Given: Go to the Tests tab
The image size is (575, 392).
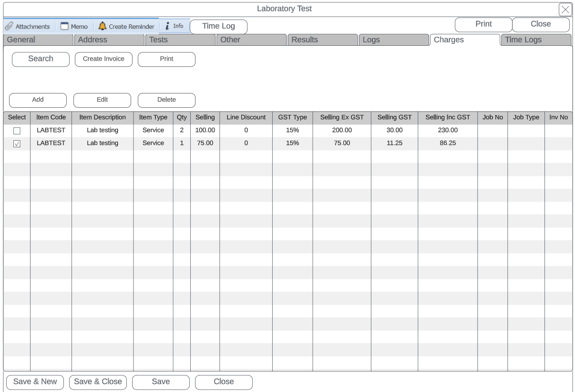Looking at the screenshot, I should point(180,40).
